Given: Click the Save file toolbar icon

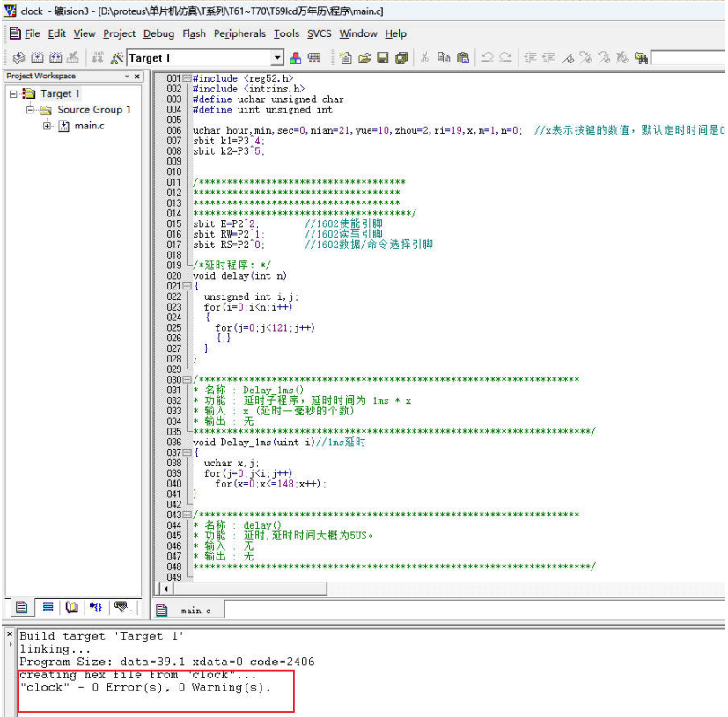Looking at the screenshot, I should [383, 58].
